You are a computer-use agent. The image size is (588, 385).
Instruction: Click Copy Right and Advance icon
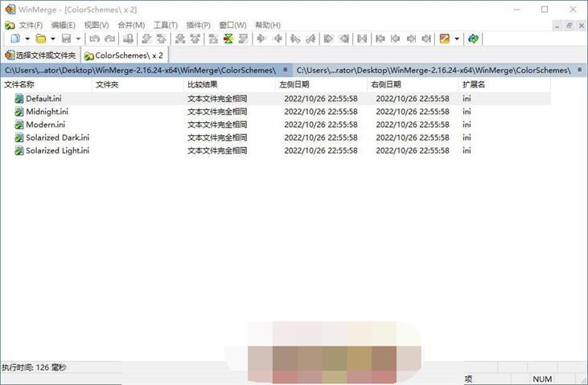coord(295,39)
